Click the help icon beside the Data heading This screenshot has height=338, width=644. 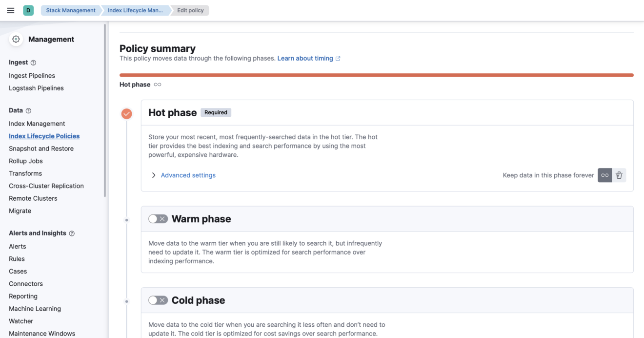pos(28,110)
